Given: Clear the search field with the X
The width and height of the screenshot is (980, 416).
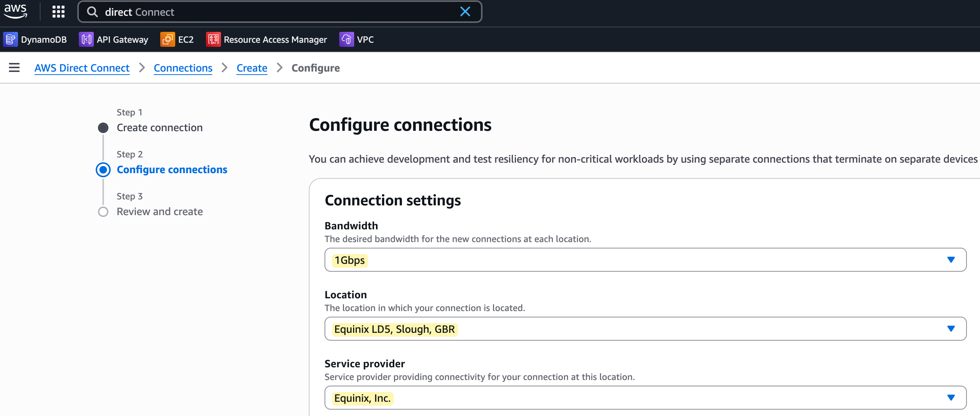Looking at the screenshot, I should (465, 12).
